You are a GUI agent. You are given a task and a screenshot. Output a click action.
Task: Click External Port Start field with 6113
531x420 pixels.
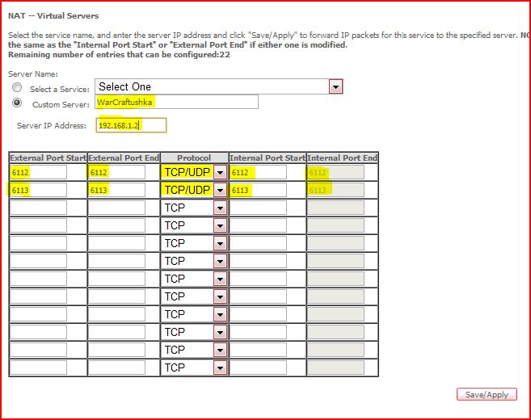[38, 190]
